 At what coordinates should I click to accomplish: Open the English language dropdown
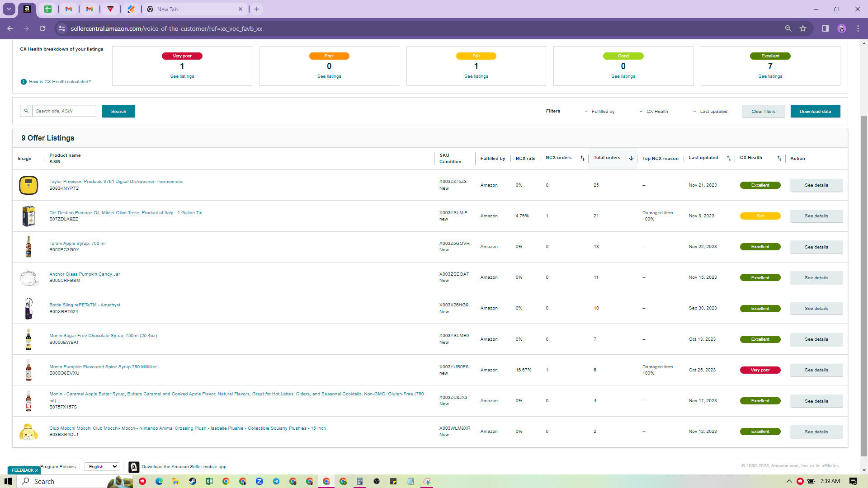click(102, 466)
